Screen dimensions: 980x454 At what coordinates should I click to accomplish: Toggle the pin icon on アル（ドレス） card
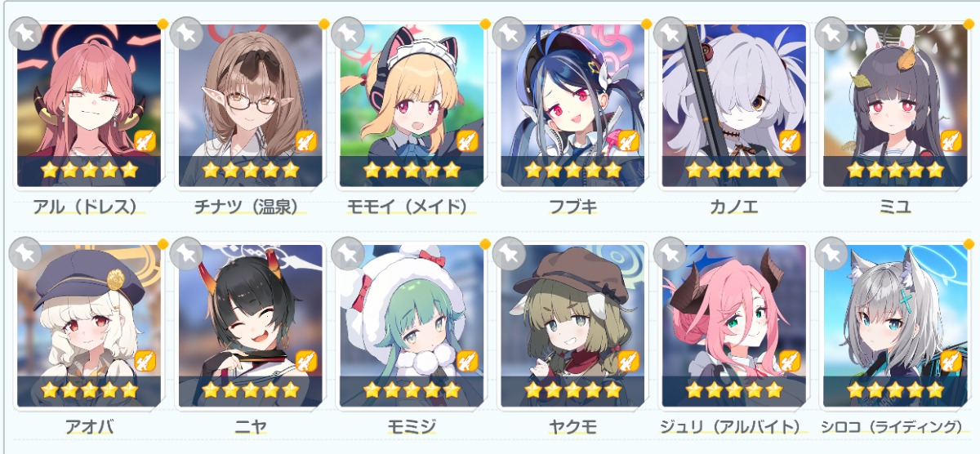(x=24, y=33)
